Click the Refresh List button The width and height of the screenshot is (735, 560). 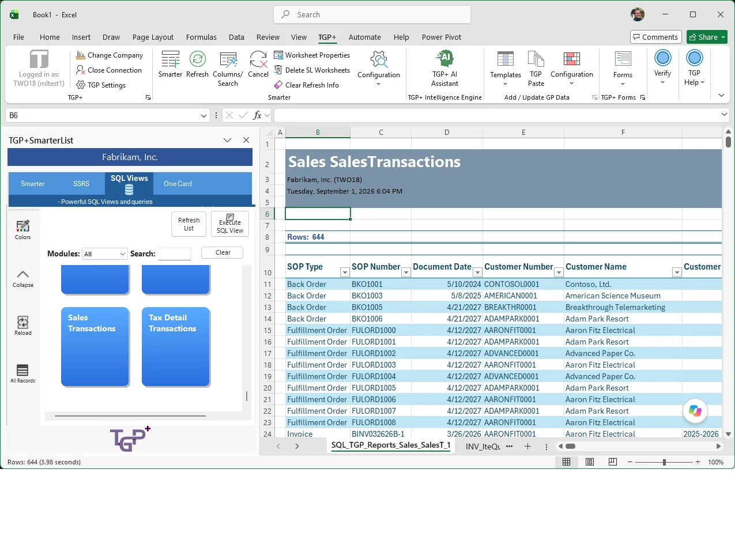point(189,224)
